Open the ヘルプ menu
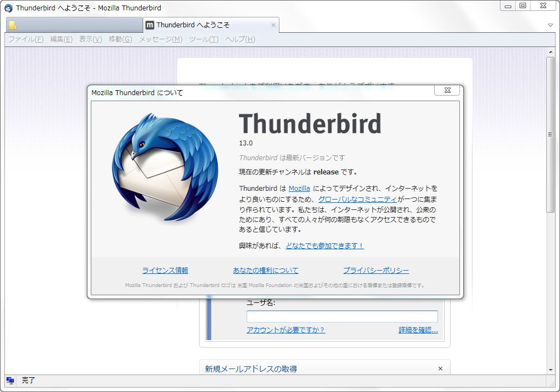Viewport: 560px width, 392px height. [241, 39]
